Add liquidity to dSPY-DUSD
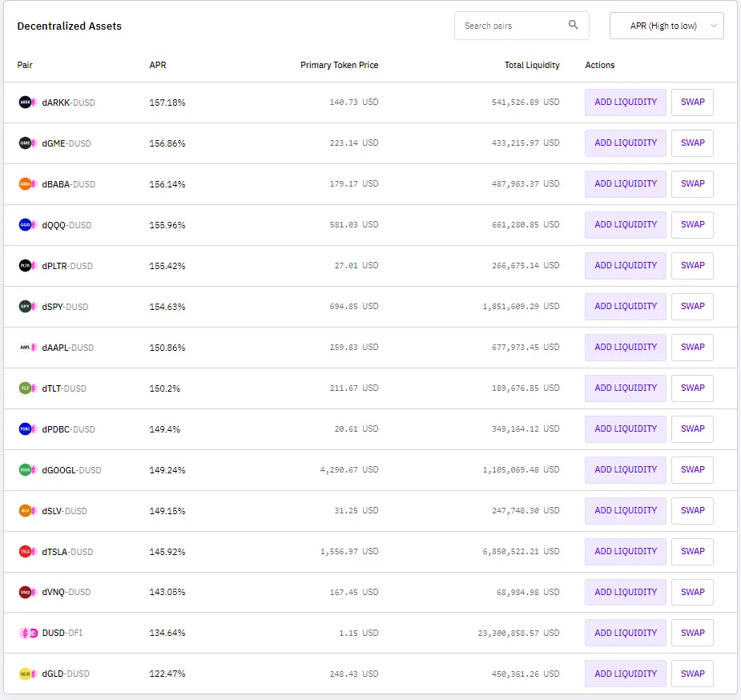Screen dimensions: 741x700 (x=625, y=306)
